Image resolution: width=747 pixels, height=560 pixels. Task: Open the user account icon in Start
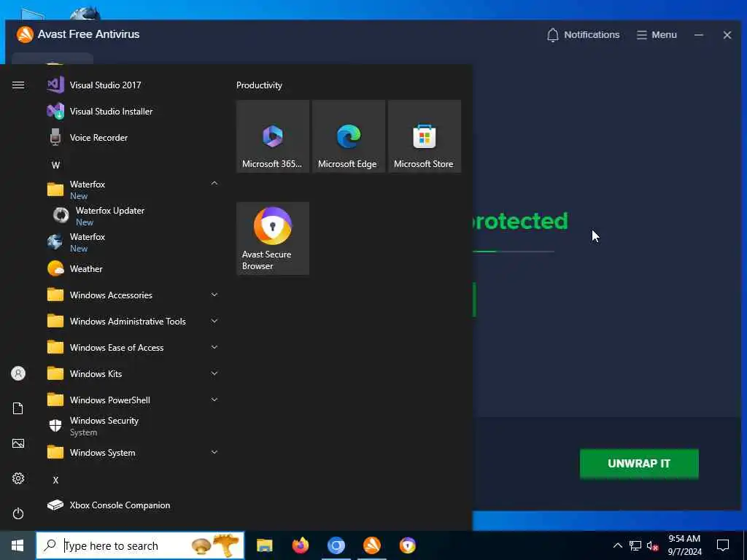[18, 373]
